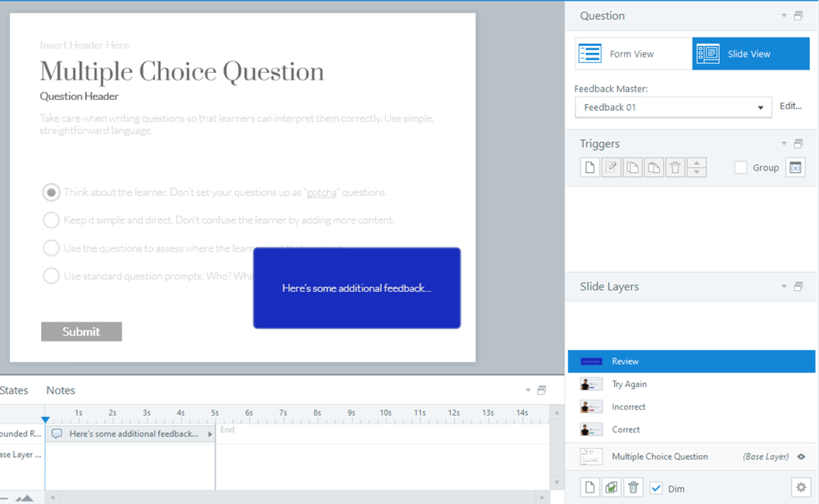Add a new slide layer
819x504 pixels.
coord(589,488)
